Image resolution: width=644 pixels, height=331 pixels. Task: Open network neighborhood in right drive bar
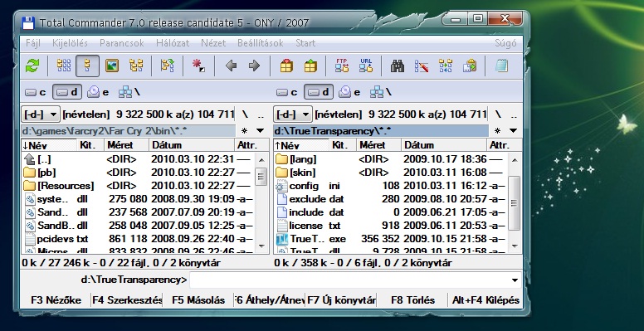(381, 92)
